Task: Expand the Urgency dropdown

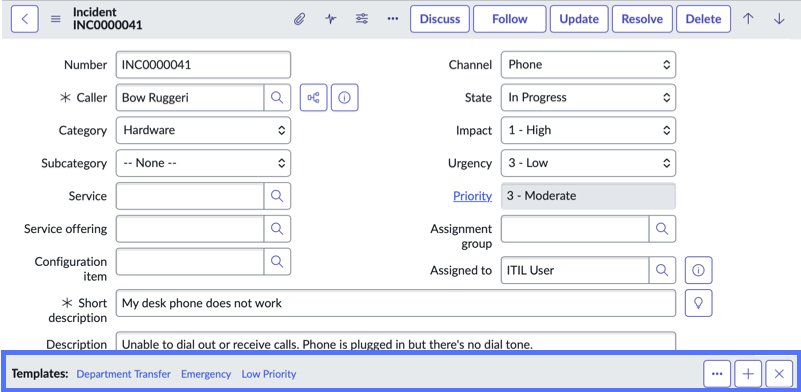Action: (x=588, y=163)
